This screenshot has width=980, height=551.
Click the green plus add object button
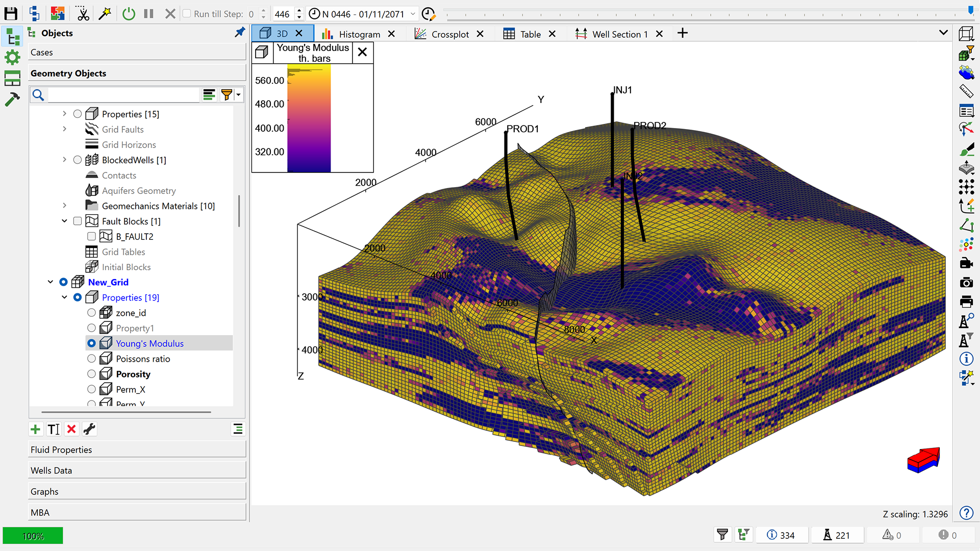[35, 429]
